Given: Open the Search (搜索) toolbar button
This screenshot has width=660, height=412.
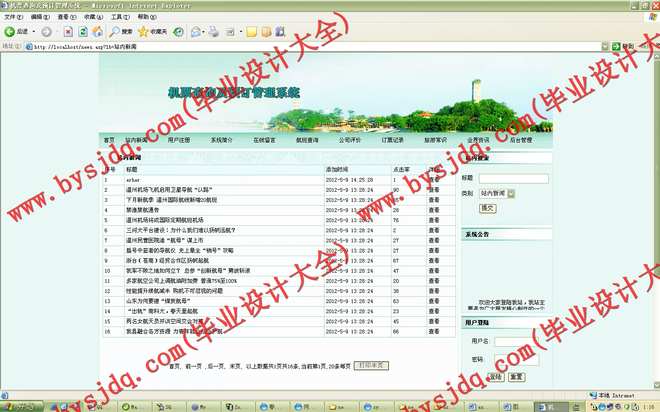Looking at the screenshot, I should coord(122,32).
